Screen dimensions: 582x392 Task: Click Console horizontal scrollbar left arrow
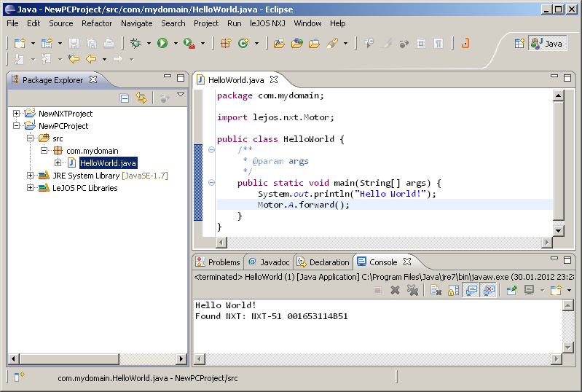point(200,359)
